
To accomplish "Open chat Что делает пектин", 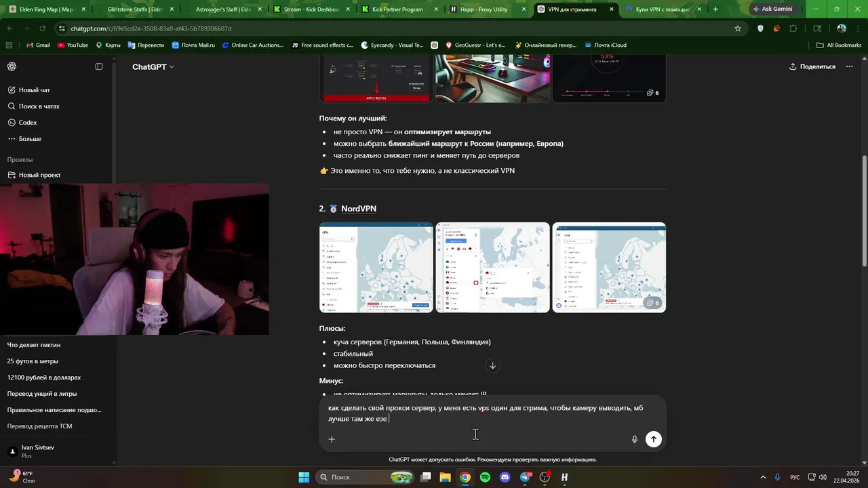I will tap(34, 345).
